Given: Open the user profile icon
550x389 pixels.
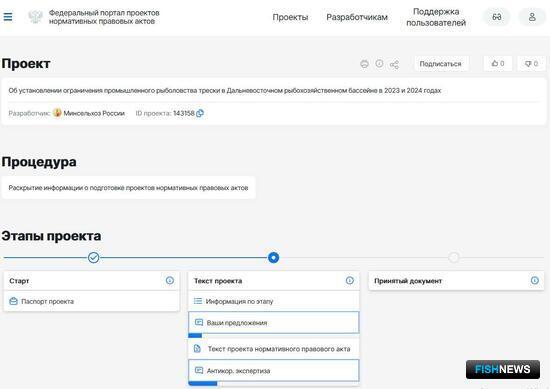Looking at the screenshot, I should pyautogui.click(x=532, y=17).
